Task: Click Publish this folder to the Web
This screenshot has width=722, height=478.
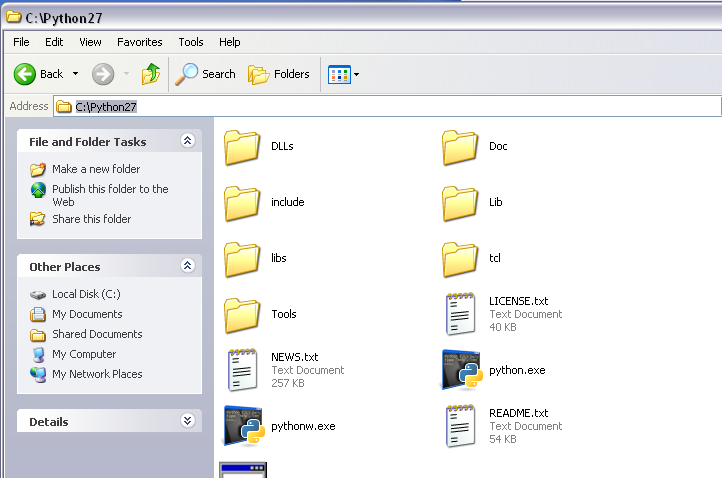Action: 110,195
